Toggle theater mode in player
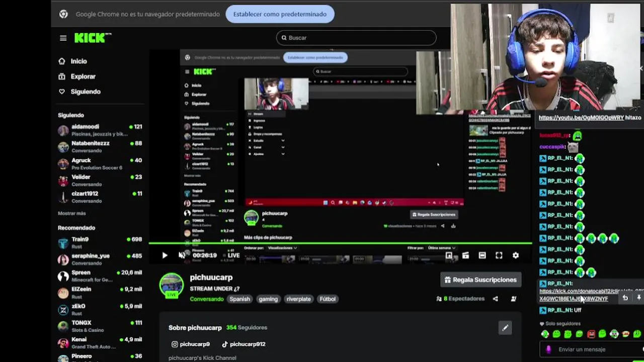The width and height of the screenshot is (644, 362). 482,255
